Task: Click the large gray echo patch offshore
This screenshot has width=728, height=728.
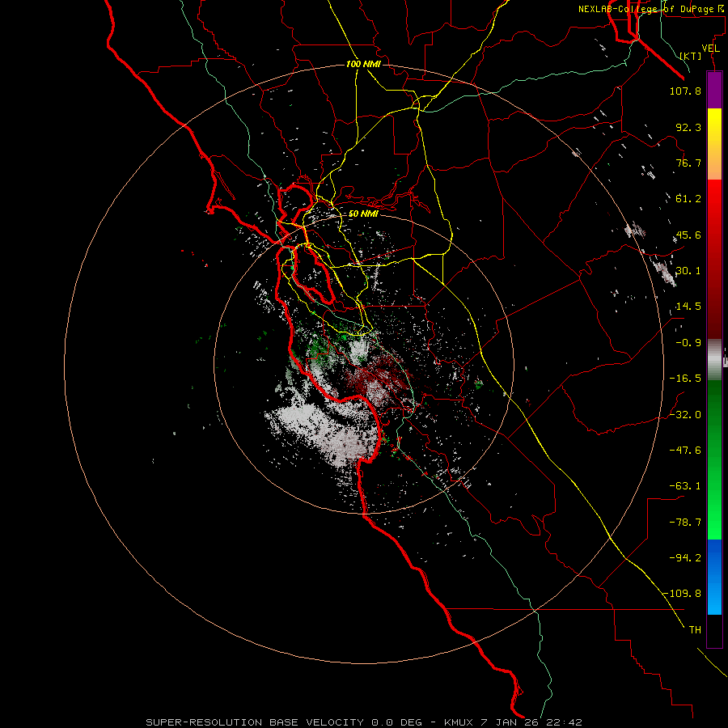Action: click(325, 434)
